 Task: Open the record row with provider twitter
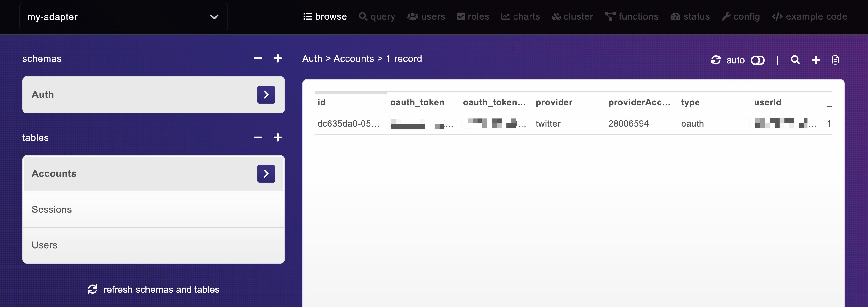548,124
